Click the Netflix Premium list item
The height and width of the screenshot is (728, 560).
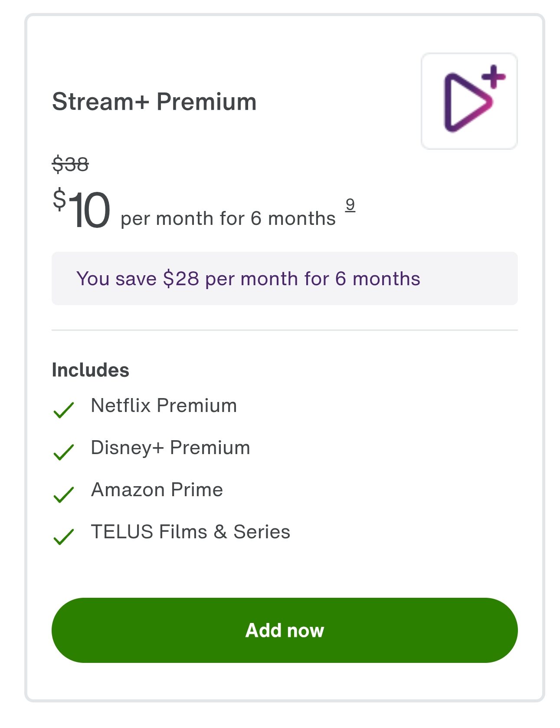pyautogui.click(x=164, y=405)
